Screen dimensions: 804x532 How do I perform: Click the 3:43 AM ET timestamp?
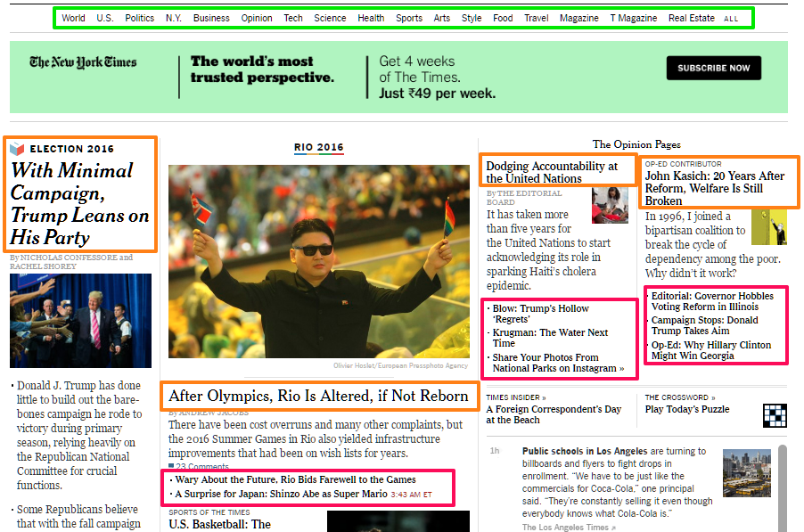click(411, 495)
